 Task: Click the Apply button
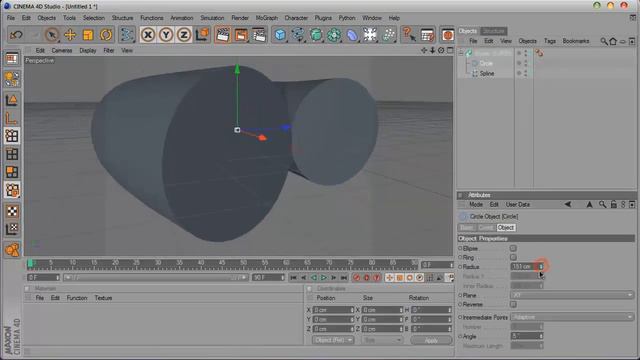tap(431, 340)
